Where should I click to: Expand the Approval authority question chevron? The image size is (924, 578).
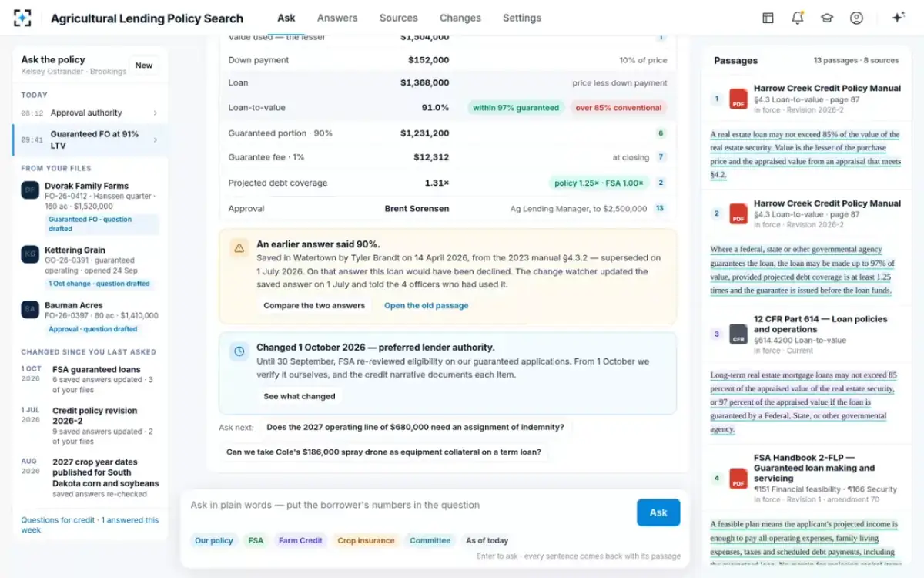[155, 113]
